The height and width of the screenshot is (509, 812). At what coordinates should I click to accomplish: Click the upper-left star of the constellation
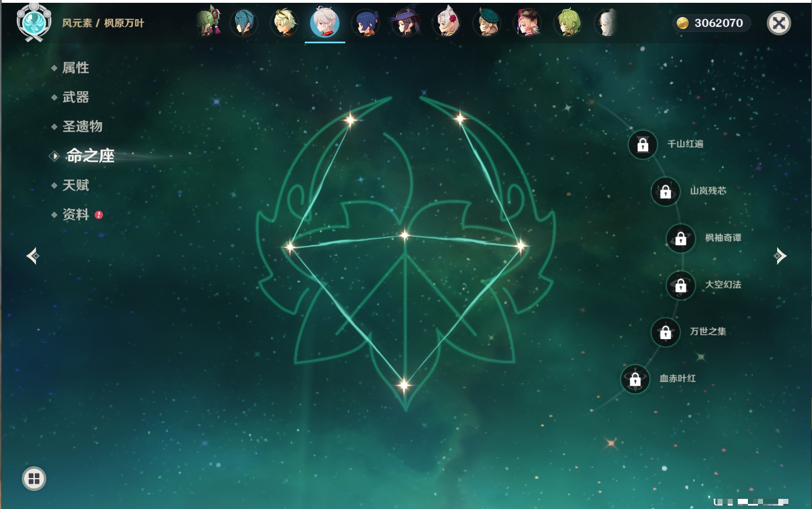(x=350, y=119)
